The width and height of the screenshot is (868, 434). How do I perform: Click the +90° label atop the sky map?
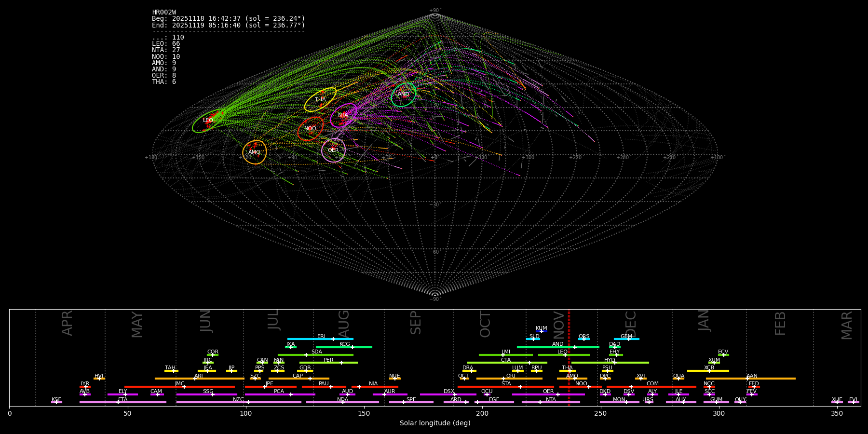[435, 11]
